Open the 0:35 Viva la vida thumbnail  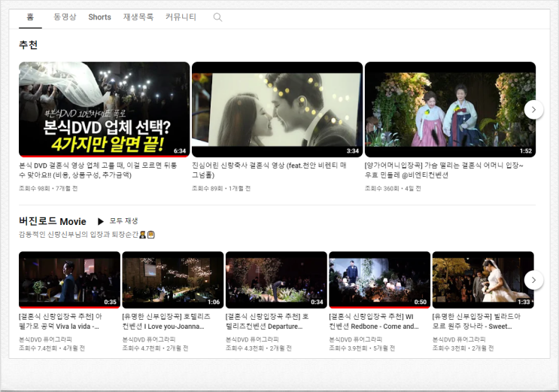click(x=69, y=280)
